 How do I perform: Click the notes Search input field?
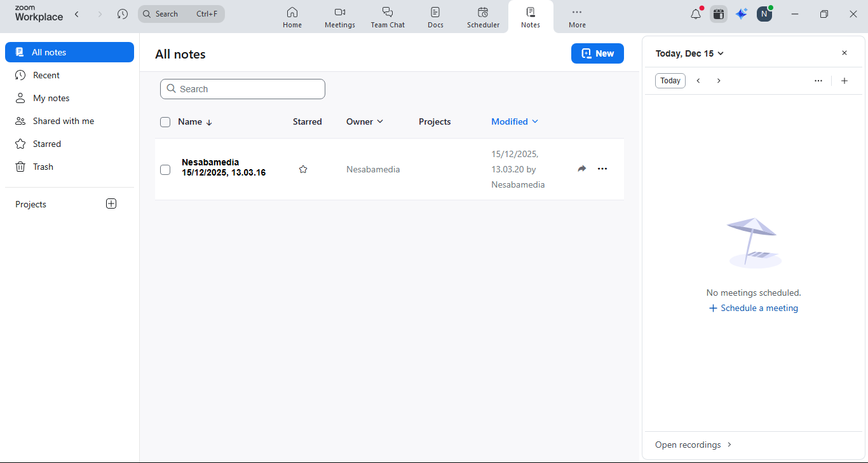pyautogui.click(x=243, y=89)
